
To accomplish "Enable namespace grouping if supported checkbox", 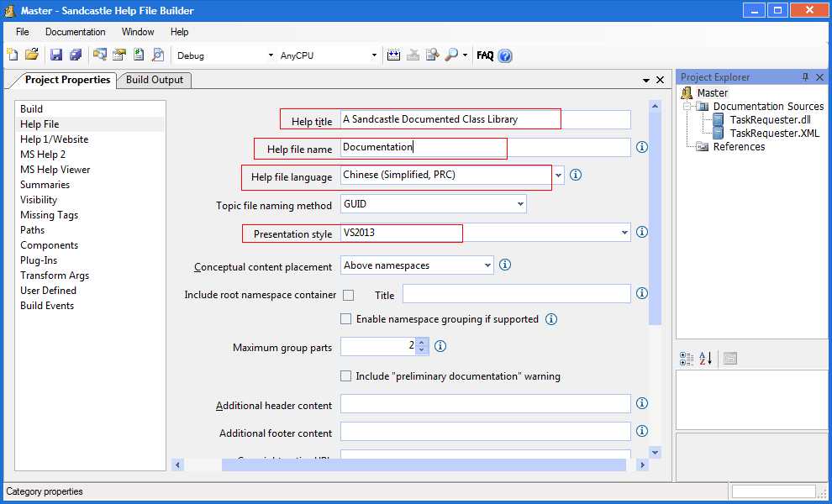I will [x=346, y=319].
